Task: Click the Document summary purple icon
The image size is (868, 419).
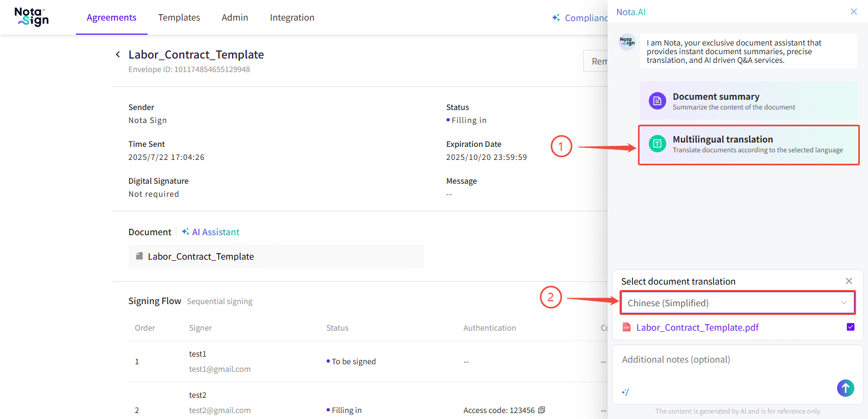Action: [657, 101]
